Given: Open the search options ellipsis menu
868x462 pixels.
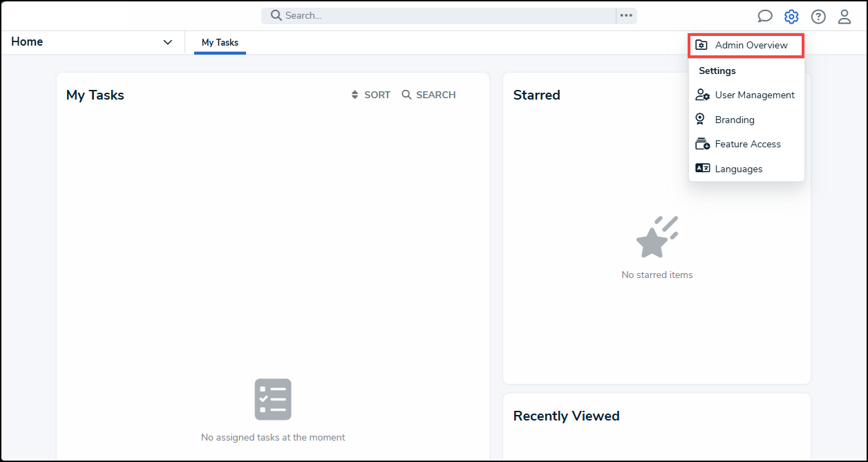Looking at the screenshot, I should pyautogui.click(x=625, y=15).
